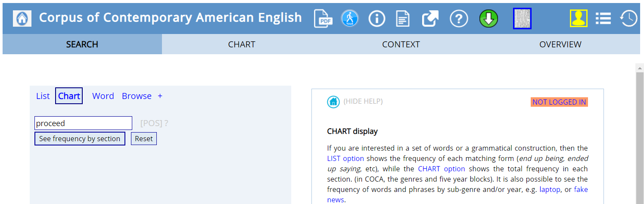
Task: Click (HIDE HELP) link
Action: click(363, 102)
